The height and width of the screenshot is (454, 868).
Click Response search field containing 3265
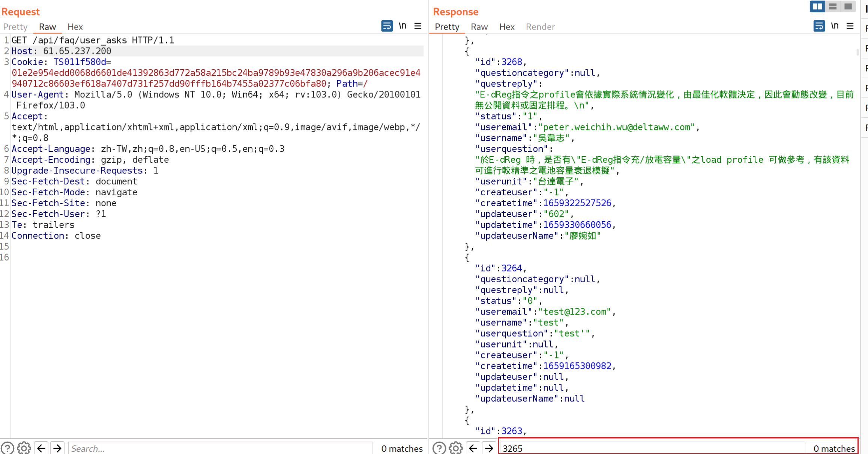point(652,448)
